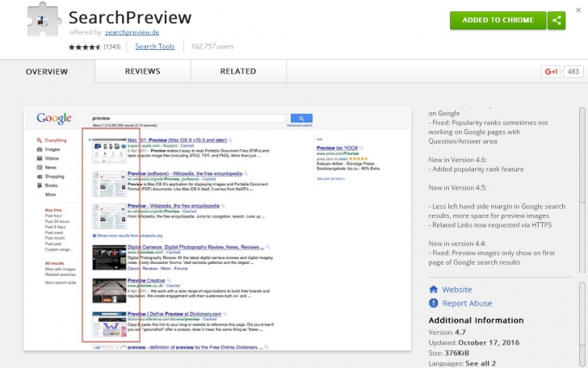Click the 'New in version 4.4:' text
This screenshot has width=588, height=368.
[x=457, y=244]
